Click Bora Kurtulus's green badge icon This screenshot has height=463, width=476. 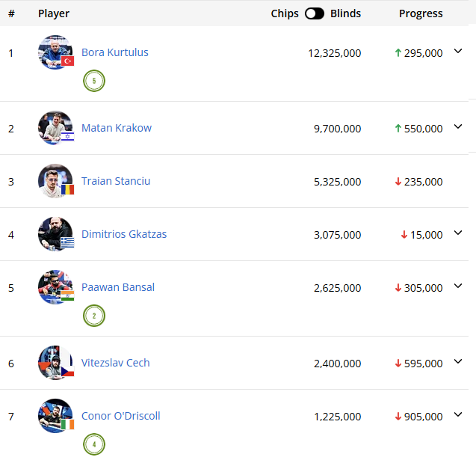click(x=94, y=81)
